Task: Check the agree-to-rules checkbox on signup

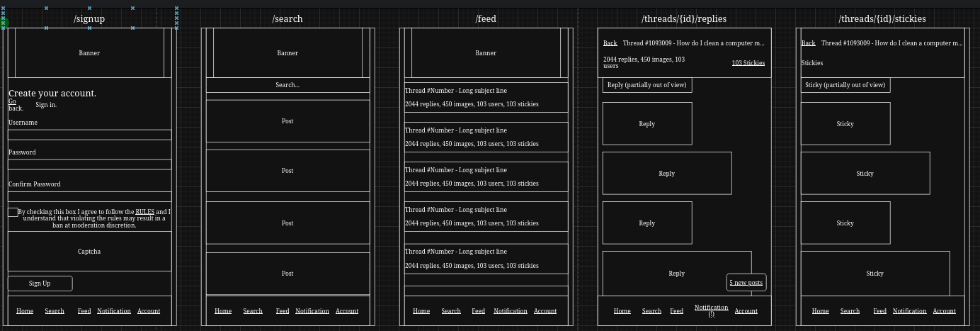Action: pos(13,212)
